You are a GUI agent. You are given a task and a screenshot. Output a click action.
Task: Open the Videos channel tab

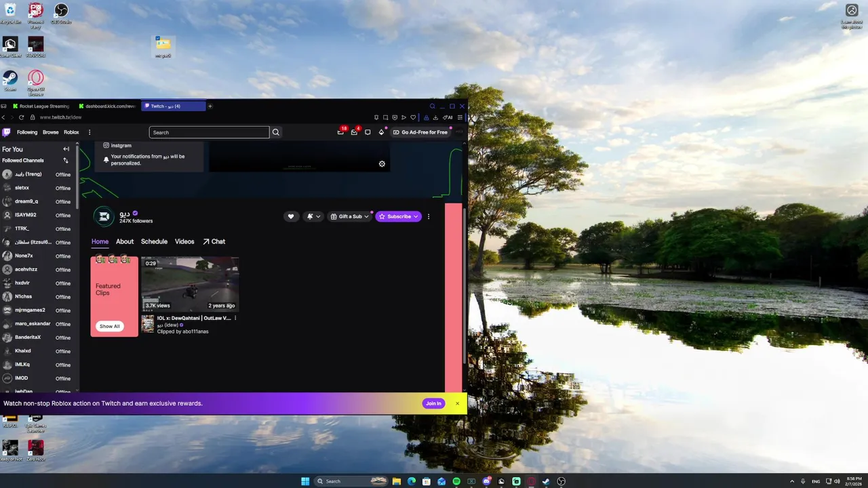tap(184, 241)
